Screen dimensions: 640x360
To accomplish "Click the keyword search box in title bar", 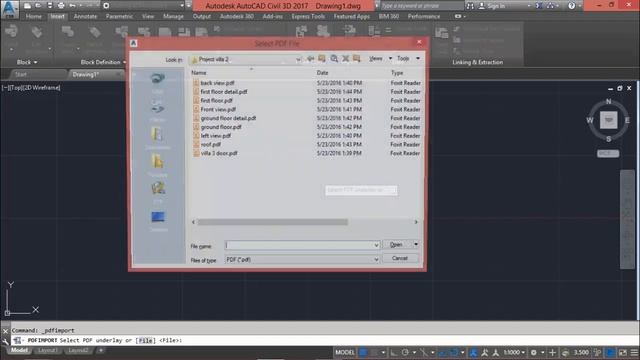I will click(422, 6).
